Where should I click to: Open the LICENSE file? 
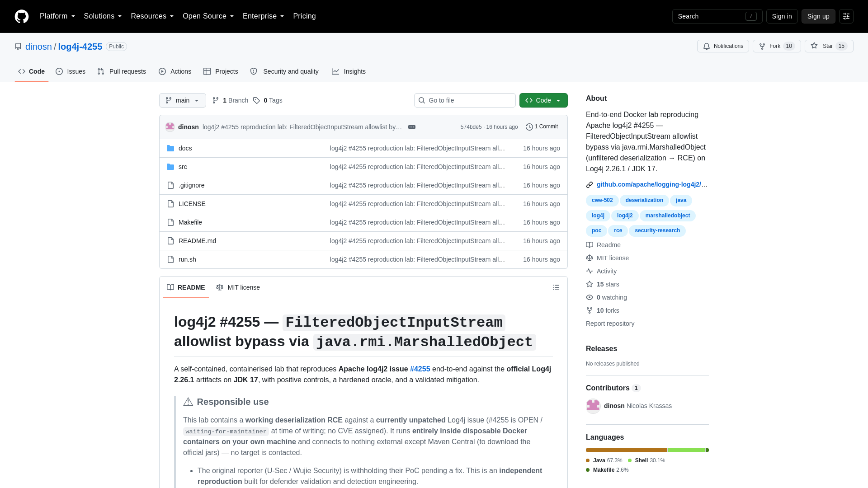coord(192,204)
